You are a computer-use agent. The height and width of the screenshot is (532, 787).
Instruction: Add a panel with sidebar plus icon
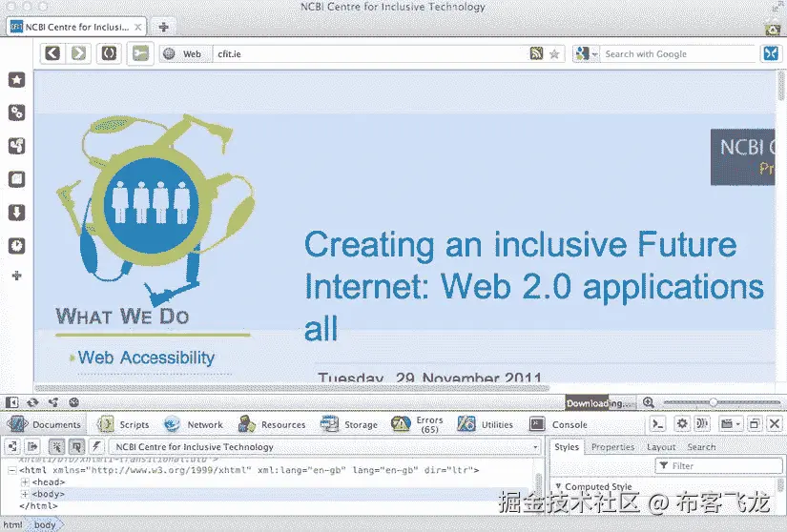coord(16,276)
